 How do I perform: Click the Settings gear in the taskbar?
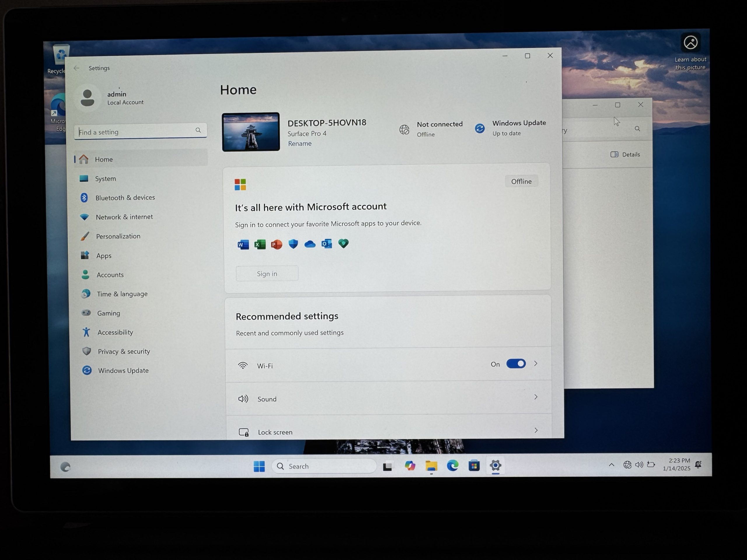click(495, 466)
